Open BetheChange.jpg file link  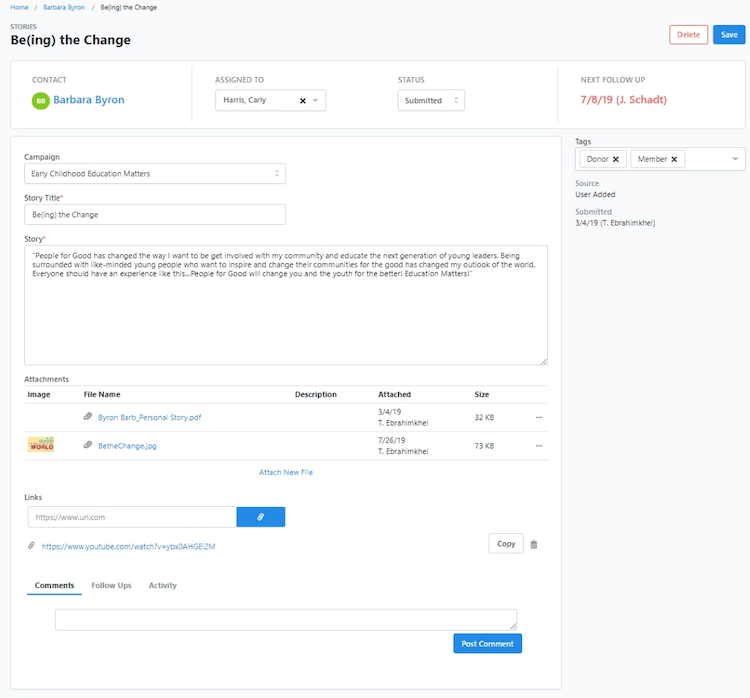127,446
